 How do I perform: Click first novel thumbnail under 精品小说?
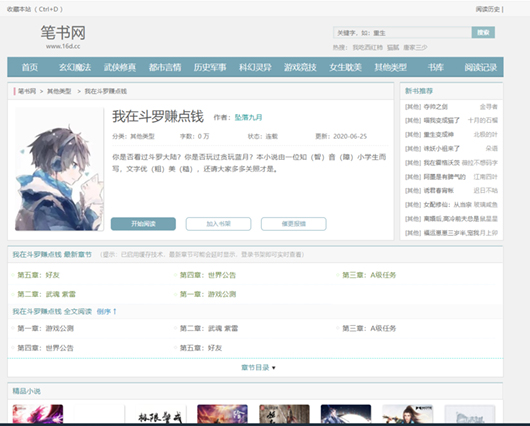[x=38, y=414]
